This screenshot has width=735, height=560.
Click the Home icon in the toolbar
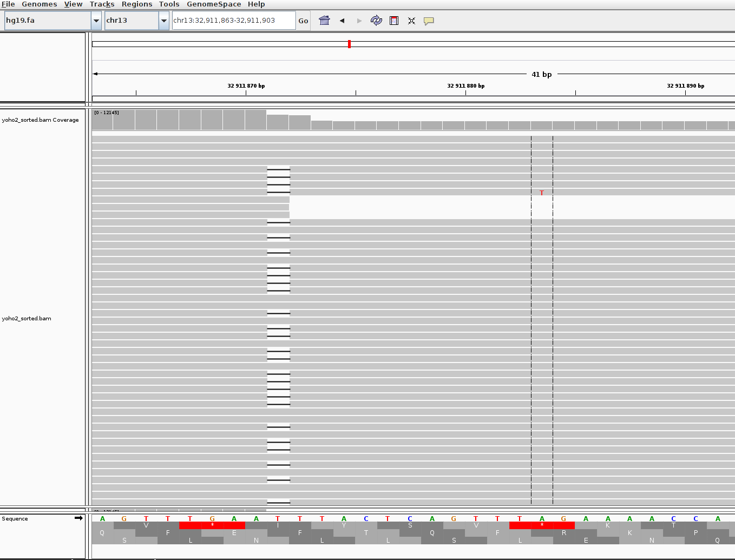325,21
